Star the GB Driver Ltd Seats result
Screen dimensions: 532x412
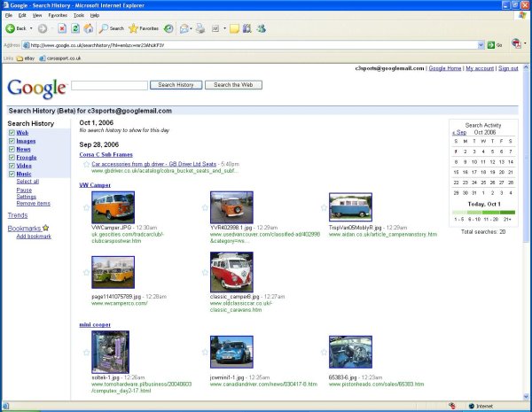click(86, 165)
